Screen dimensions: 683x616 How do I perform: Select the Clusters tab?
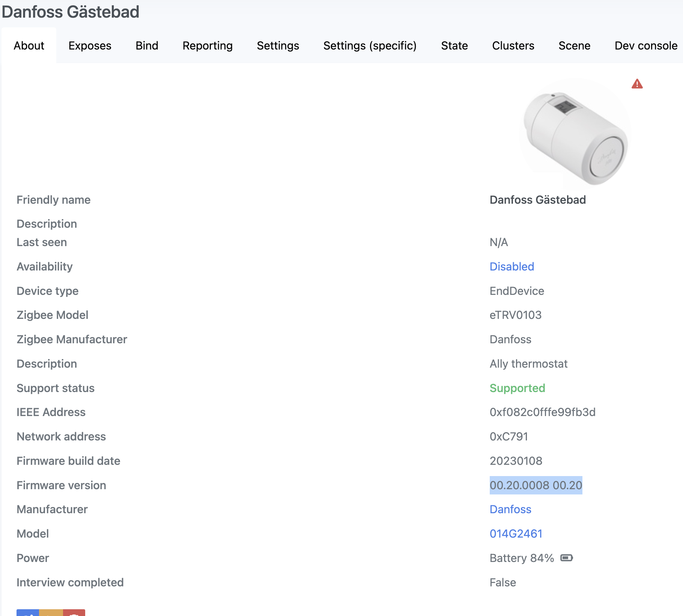(x=513, y=45)
